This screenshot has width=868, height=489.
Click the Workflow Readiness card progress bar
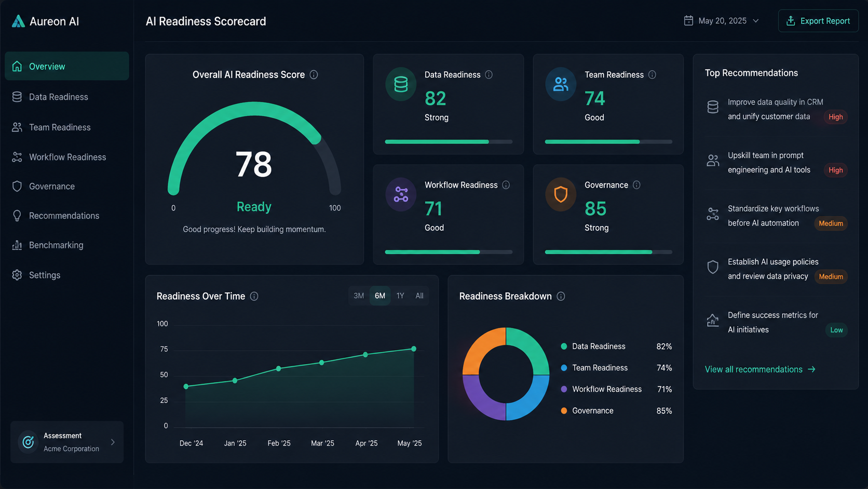point(449,252)
